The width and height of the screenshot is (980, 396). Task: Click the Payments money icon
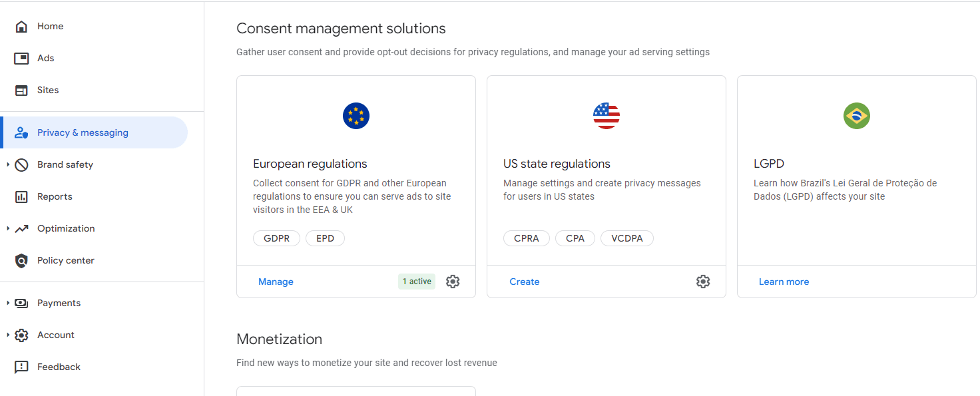[21, 303]
